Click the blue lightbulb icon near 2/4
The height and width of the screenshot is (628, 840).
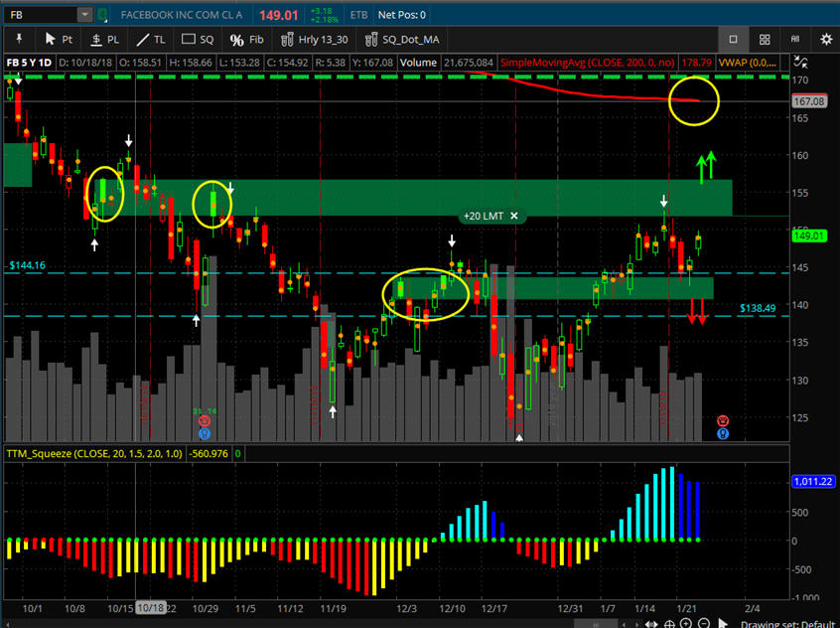723,433
